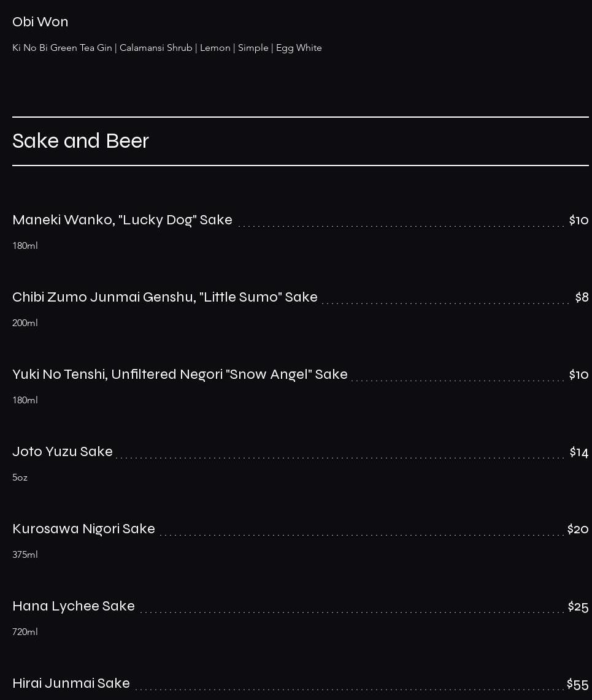The width and height of the screenshot is (592, 700).
Task: Click the $10 price for Lucky Dog Sake
Action: [579, 220]
